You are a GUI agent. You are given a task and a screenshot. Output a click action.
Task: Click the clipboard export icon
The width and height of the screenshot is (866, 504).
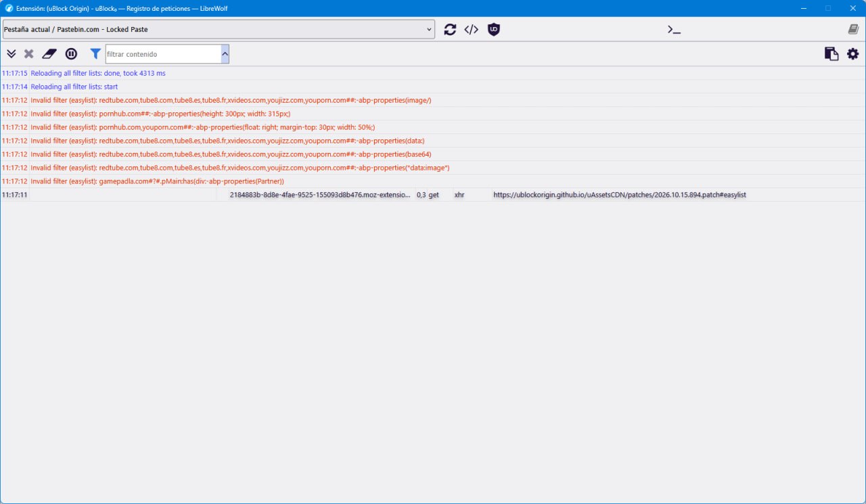tap(831, 54)
